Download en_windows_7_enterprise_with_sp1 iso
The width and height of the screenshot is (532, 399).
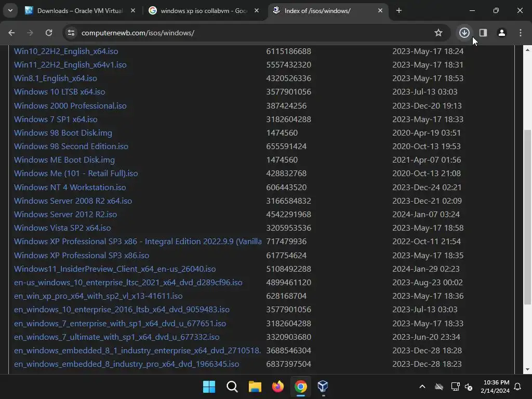120,324
